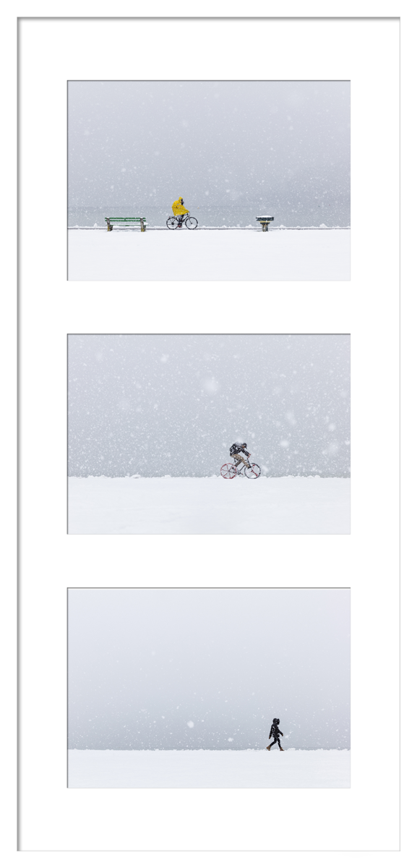
Task: Click the snowy ground in the middle photo
Action: pyautogui.click(x=209, y=505)
